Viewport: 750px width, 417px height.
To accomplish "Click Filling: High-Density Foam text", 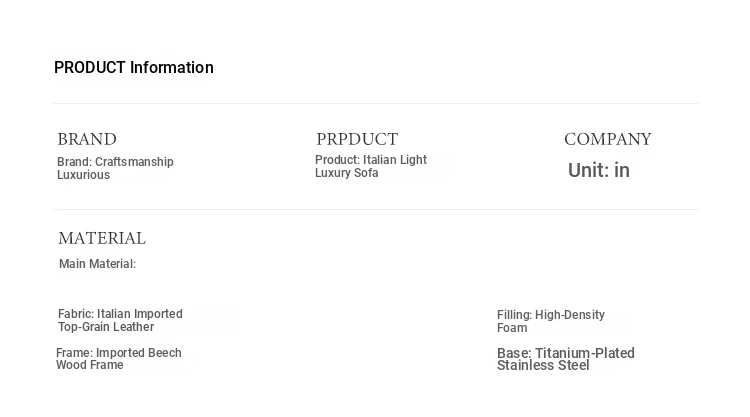I will tap(551, 321).
